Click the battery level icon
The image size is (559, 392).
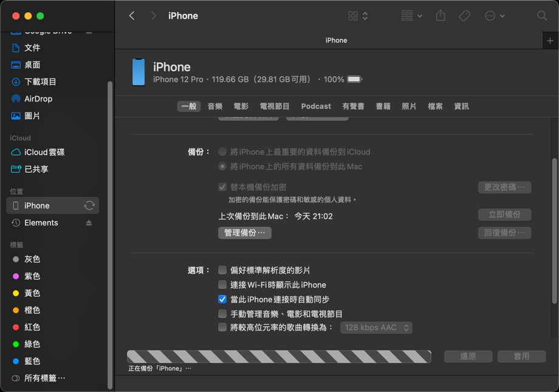354,79
